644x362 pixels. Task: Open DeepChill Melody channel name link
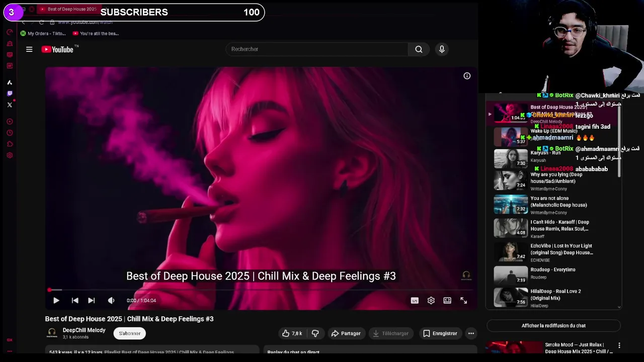coord(84,330)
